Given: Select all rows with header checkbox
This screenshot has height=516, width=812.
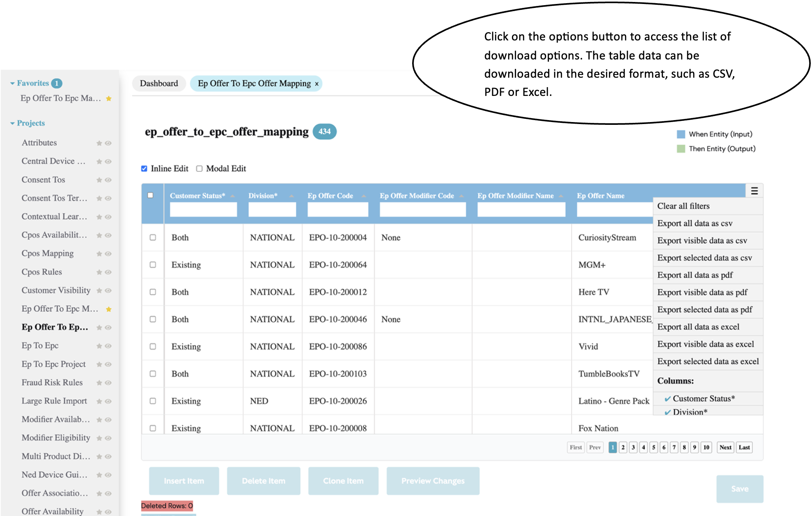Looking at the screenshot, I should (x=150, y=195).
